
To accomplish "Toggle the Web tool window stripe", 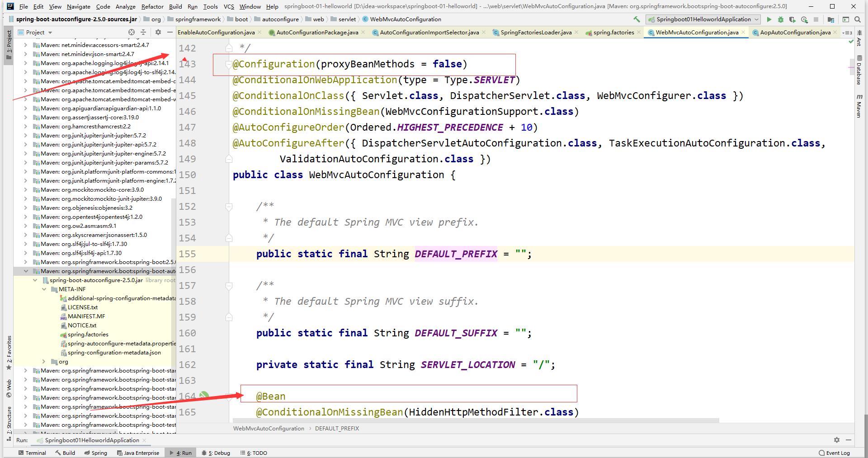I will pyautogui.click(x=9, y=389).
